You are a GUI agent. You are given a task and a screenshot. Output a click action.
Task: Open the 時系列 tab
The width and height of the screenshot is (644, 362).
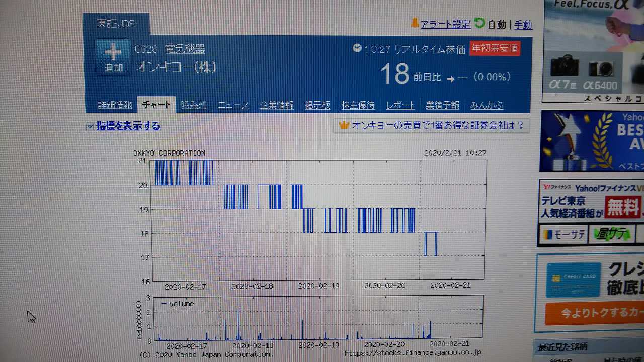tap(194, 105)
